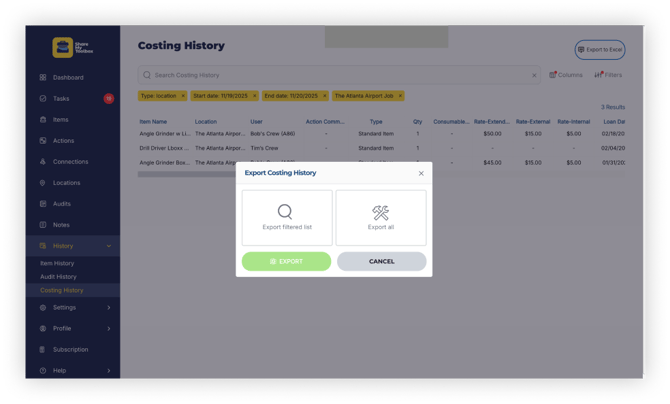The width and height of the screenshot is (670, 404).
Task: Click the CANCEL button in dialog
Action: (381, 261)
